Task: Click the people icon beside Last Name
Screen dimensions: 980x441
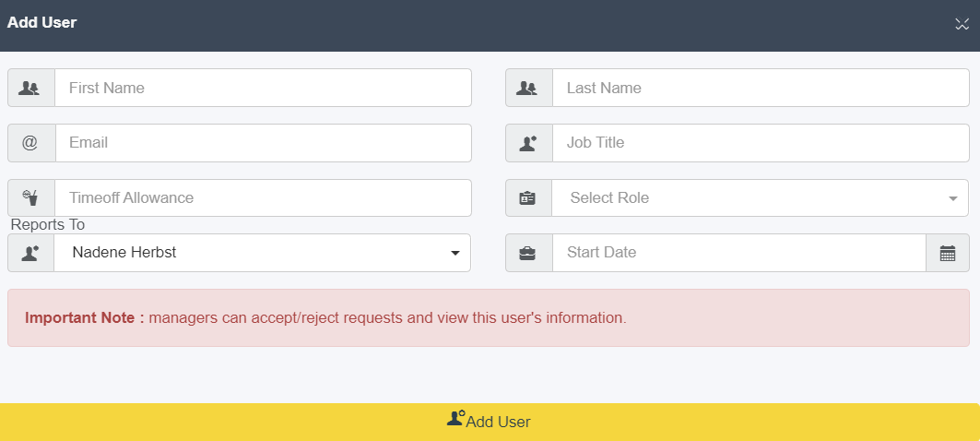Action: pyautogui.click(x=526, y=89)
